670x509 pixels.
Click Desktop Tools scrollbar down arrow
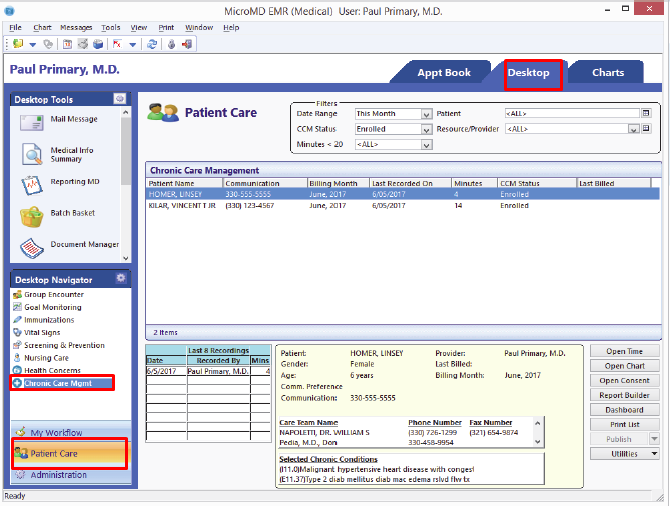coord(126,258)
